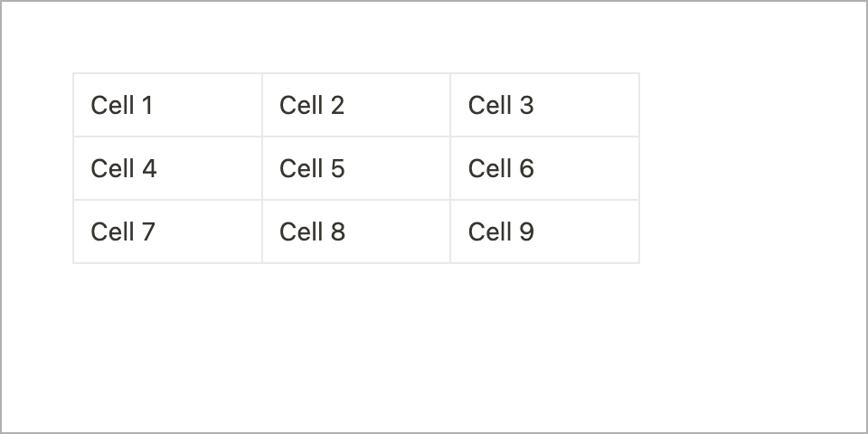Select the Cell 9 table cell
Screen dimensions: 868x434
click(544, 231)
